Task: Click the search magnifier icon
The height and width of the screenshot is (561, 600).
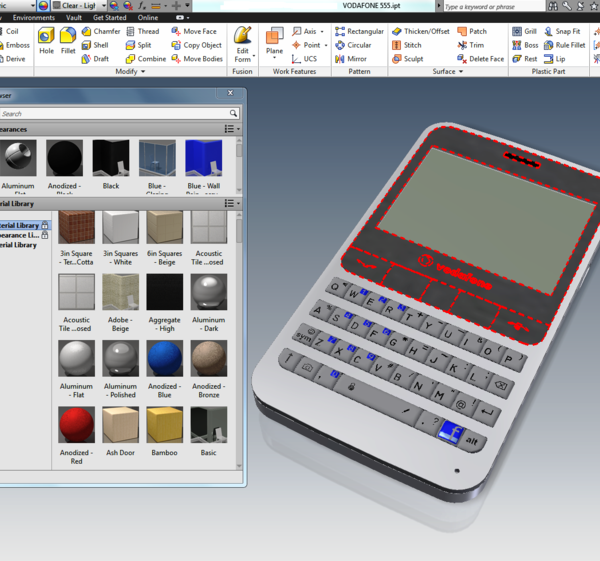Action: pyautogui.click(x=233, y=113)
